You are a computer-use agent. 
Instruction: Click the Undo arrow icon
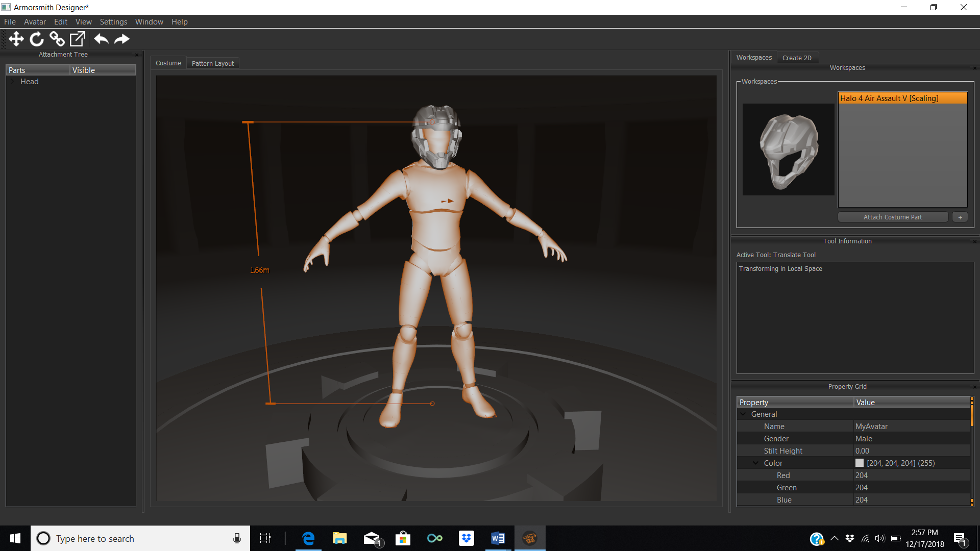(101, 39)
